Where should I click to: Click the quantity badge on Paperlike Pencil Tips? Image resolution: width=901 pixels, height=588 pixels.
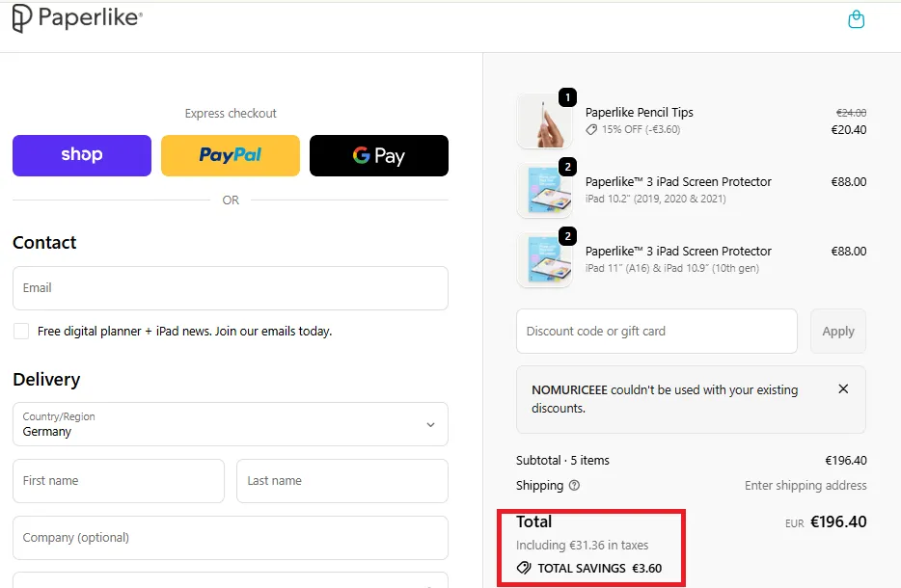[567, 96]
